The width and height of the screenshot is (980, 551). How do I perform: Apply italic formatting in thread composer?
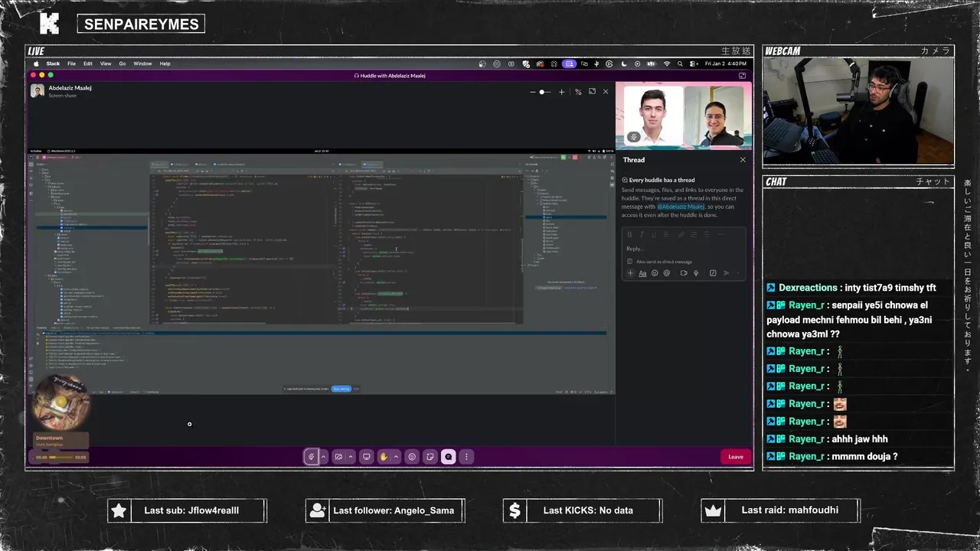pos(642,234)
